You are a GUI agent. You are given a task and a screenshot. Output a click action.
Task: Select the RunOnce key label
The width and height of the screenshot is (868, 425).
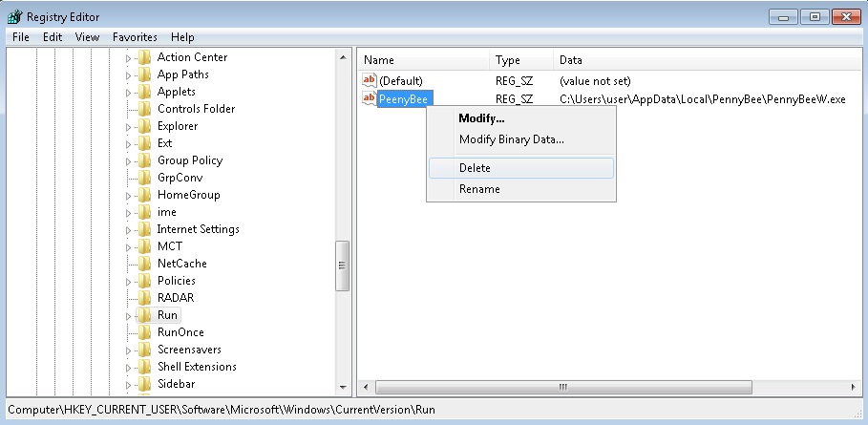click(180, 332)
